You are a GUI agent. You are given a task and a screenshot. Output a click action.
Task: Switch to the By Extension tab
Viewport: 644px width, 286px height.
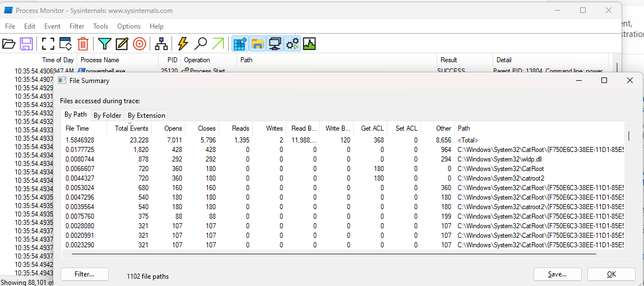146,116
